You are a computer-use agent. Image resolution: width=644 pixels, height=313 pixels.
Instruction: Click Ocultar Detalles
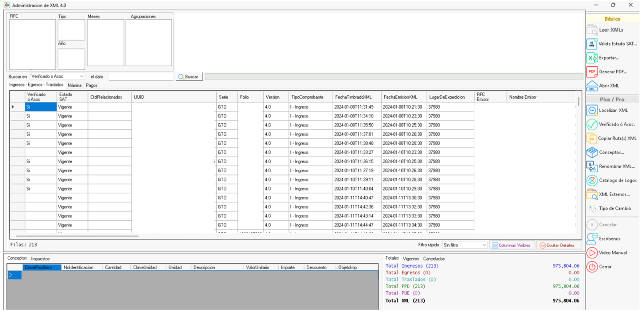point(559,245)
